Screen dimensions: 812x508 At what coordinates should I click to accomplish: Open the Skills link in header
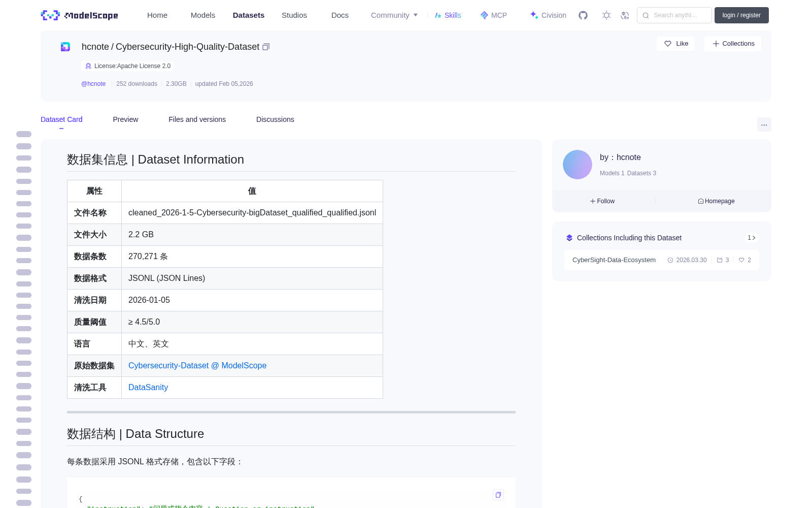click(448, 15)
